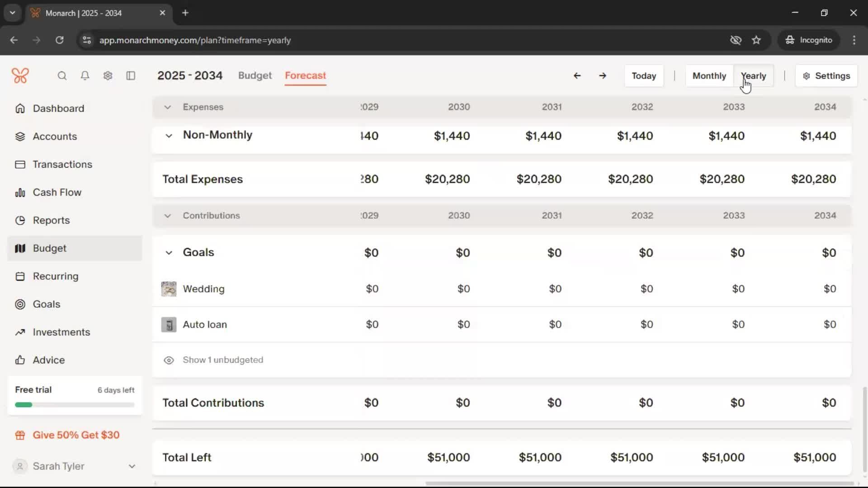Open search via magnifier icon

click(x=62, y=75)
